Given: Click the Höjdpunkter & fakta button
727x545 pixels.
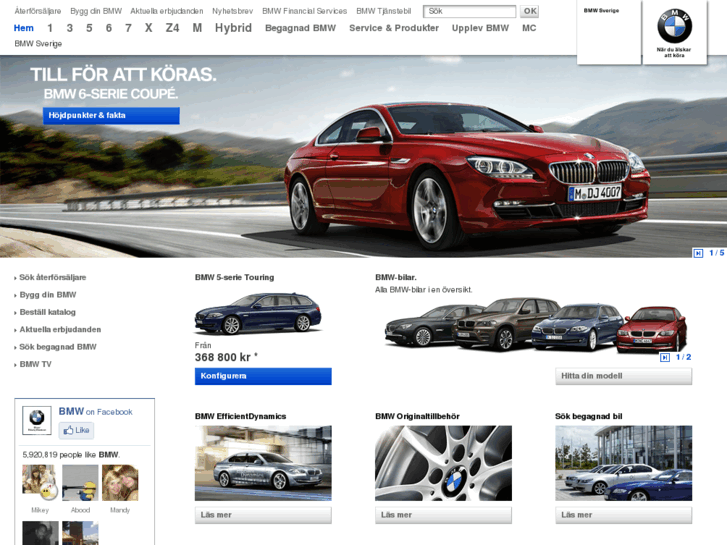Looking at the screenshot, I should point(111,115).
